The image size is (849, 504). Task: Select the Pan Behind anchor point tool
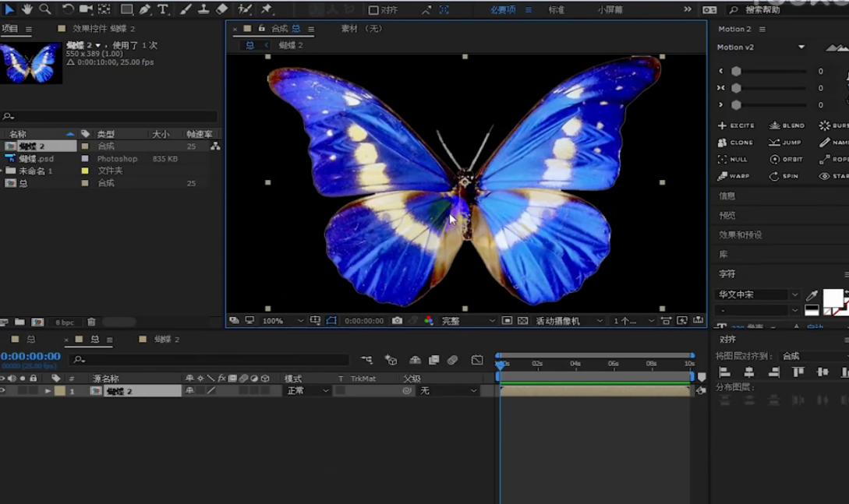(x=104, y=9)
